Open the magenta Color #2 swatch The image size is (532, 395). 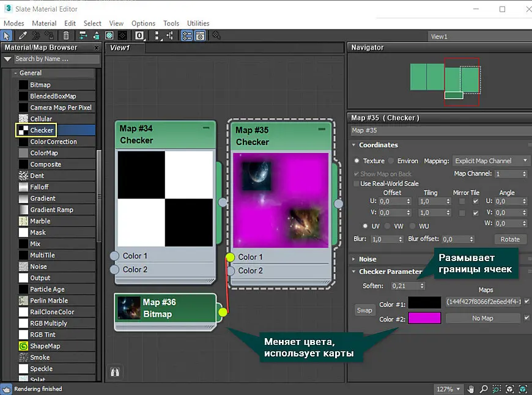pos(424,319)
